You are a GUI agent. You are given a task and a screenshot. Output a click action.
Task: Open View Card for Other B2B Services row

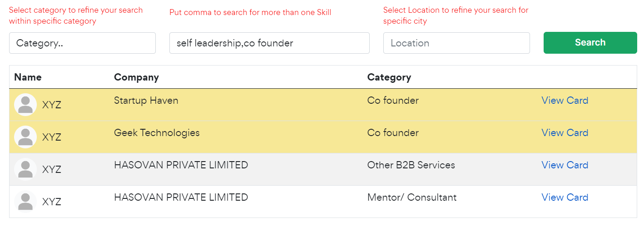565,165
